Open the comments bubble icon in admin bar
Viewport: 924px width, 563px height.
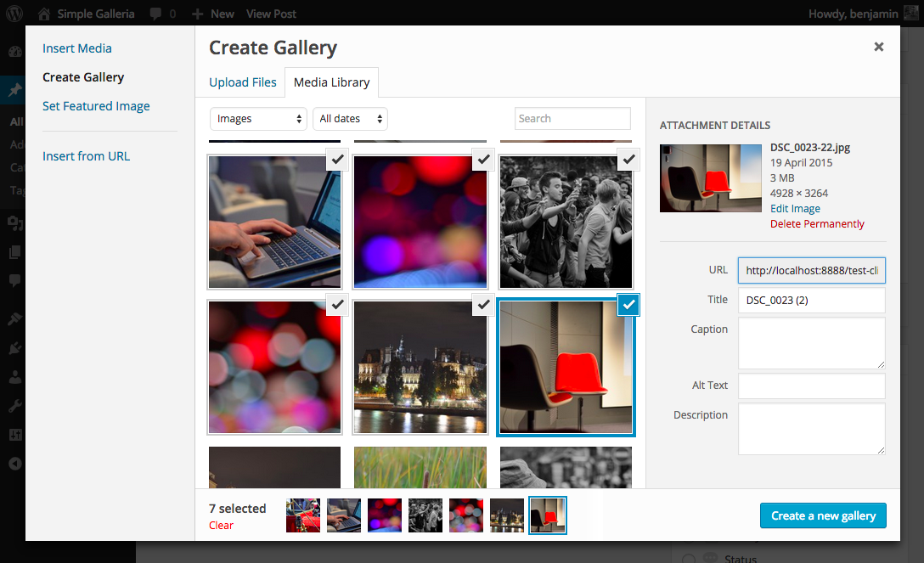[x=155, y=14]
